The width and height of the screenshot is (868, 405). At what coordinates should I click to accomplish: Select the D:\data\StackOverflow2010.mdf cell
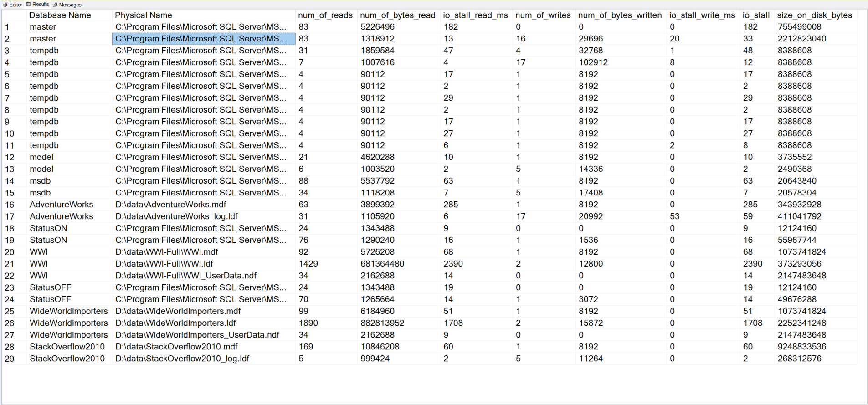coord(204,347)
